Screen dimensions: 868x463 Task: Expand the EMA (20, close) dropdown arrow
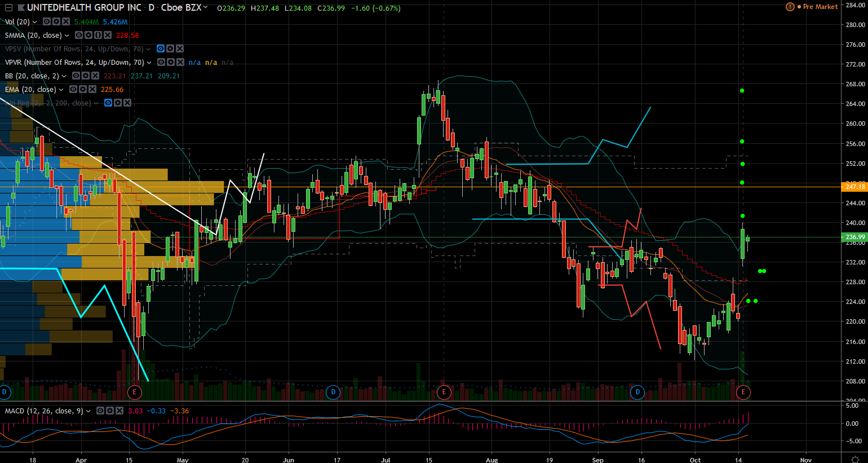(61, 90)
